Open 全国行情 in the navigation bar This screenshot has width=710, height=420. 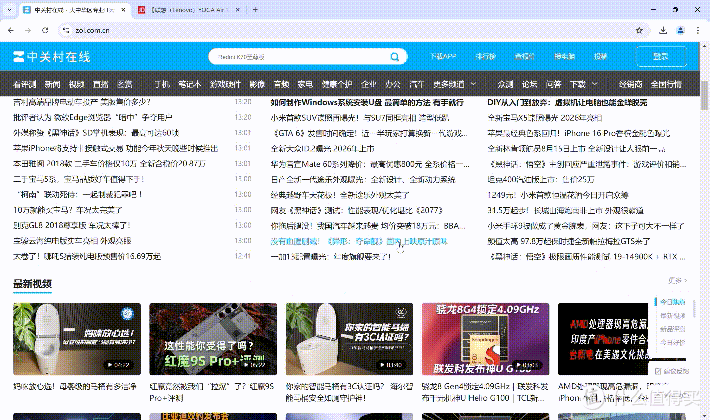pyautogui.click(x=666, y=84)
